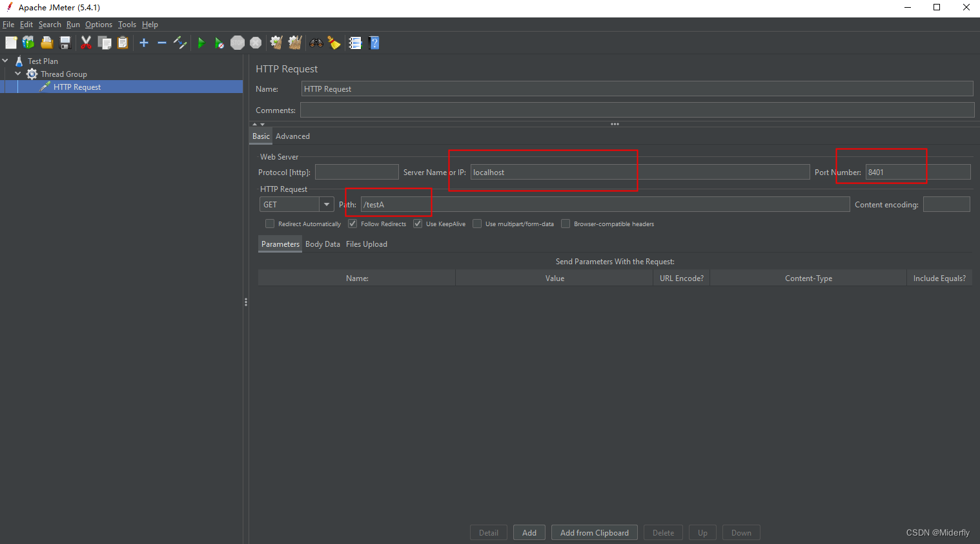The height and width of the screenshot is (544, 980).
Task: Collapse the Test Plan tree node
Action: [5, 61]
